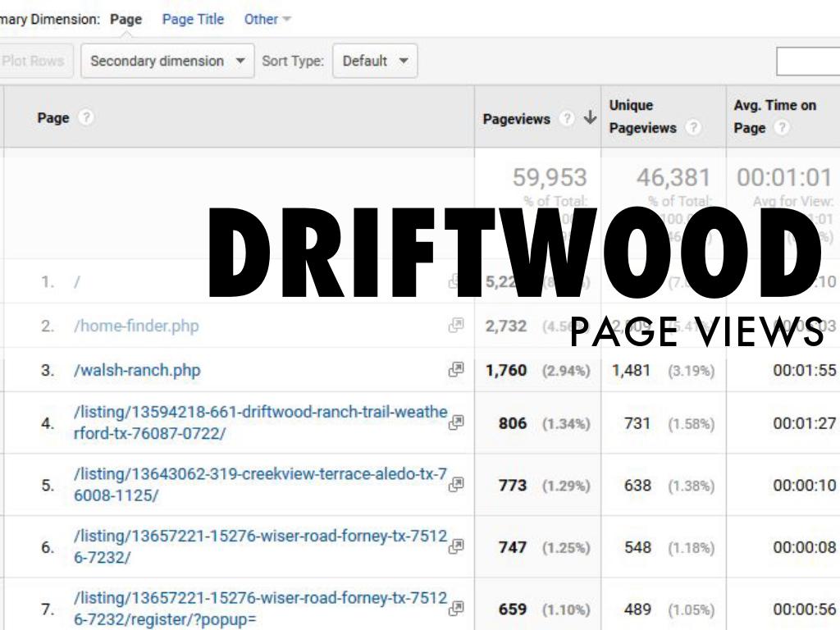
Task: Click Page column help question icon
Action: tap(86, 118)
